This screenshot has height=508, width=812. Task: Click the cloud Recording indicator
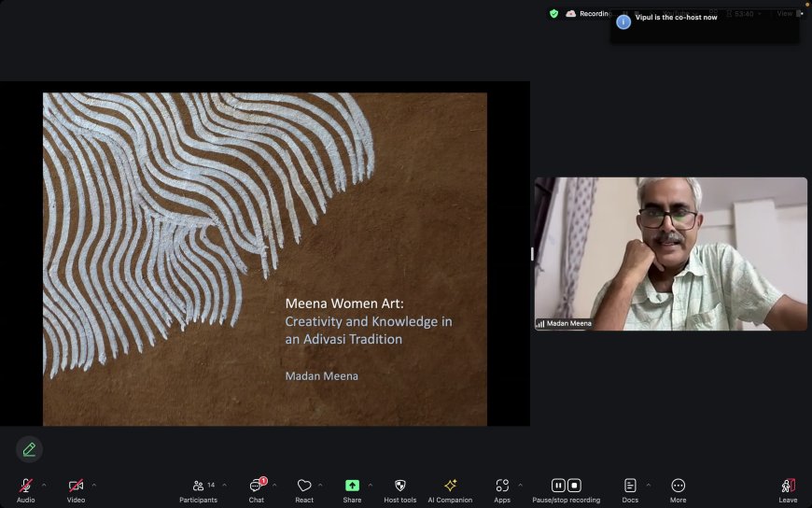588,14
